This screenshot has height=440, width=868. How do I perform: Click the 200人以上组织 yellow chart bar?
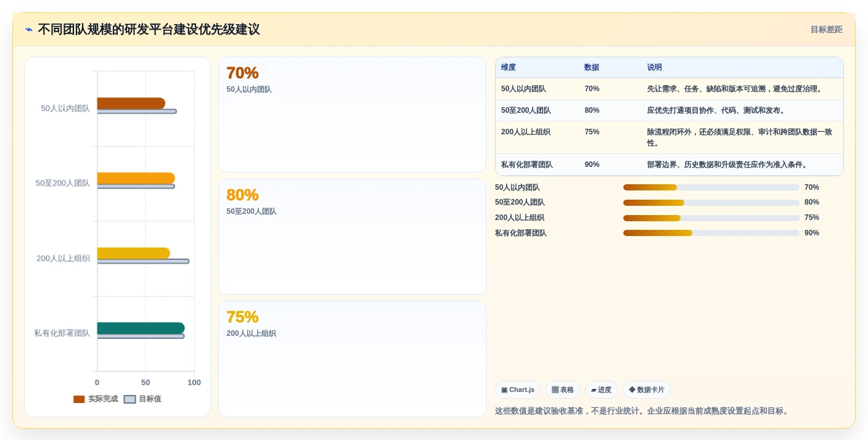[x=133, y=253]
